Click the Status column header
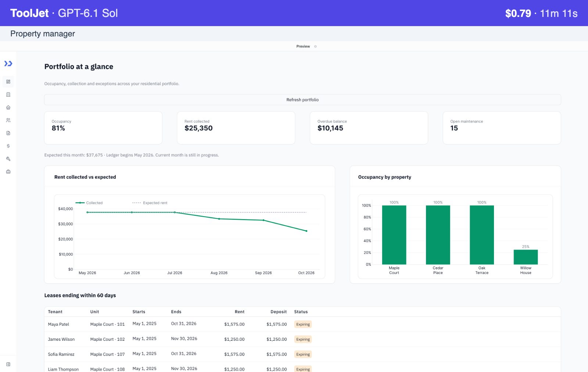 coord(301,312)
